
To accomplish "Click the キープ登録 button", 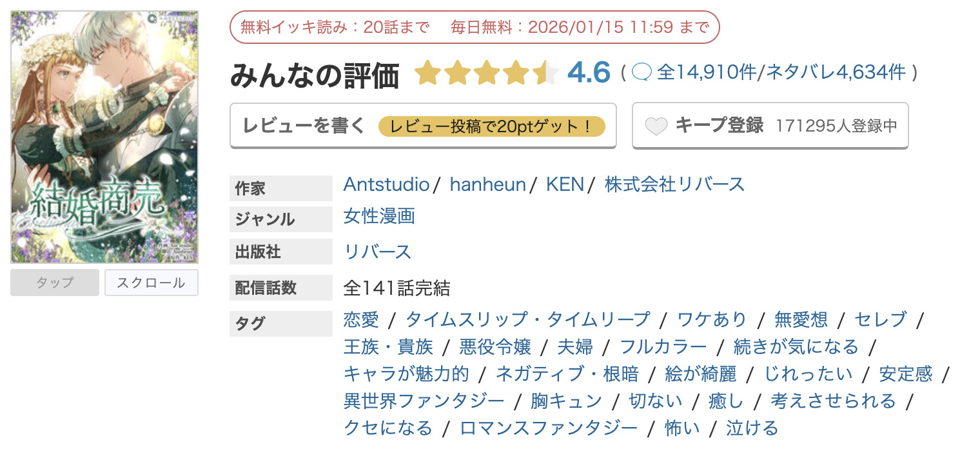I will 770,126.
